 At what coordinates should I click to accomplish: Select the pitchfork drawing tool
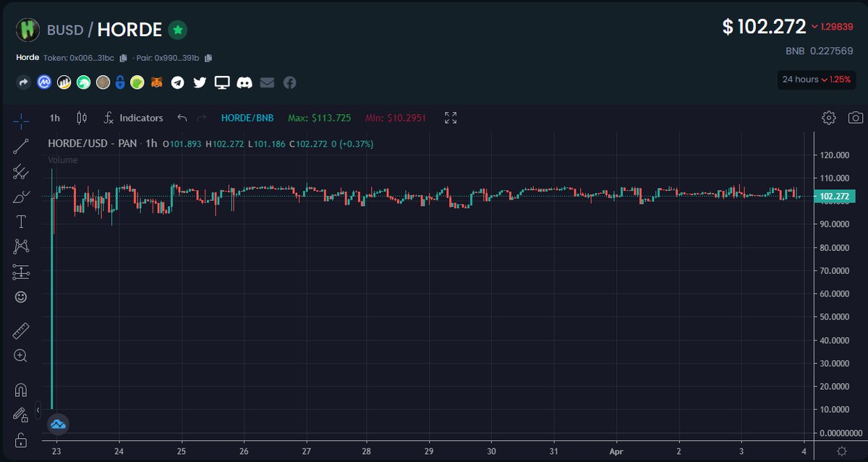[21, 171]
